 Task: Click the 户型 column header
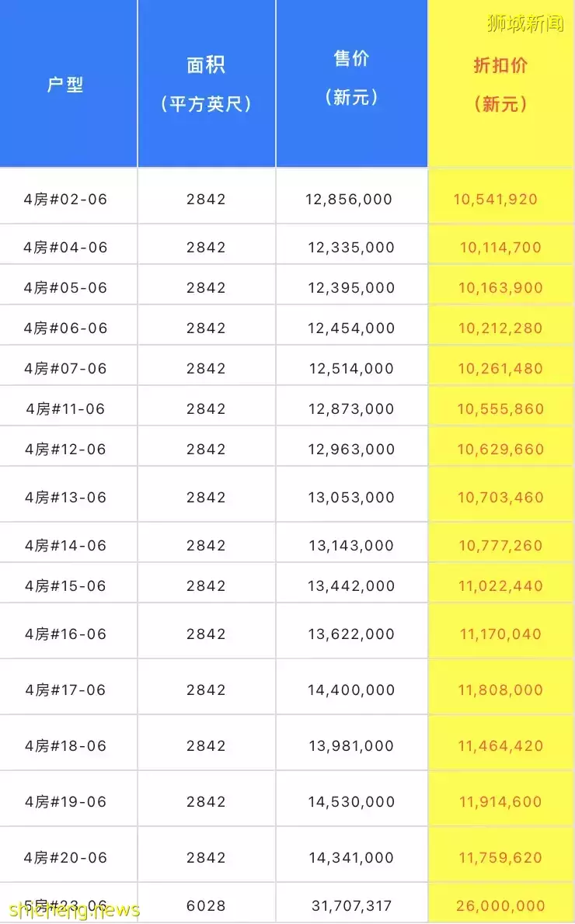(x=65, y=85)
